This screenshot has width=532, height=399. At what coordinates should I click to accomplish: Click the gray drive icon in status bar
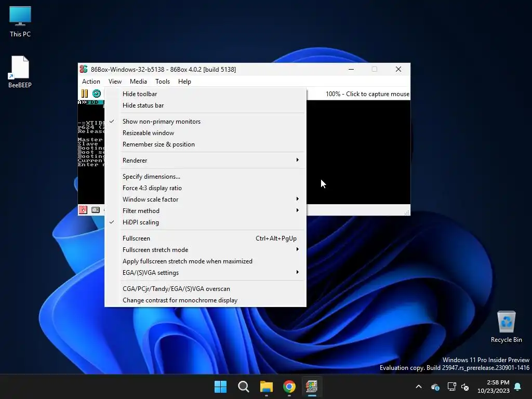tap(96, 210)
